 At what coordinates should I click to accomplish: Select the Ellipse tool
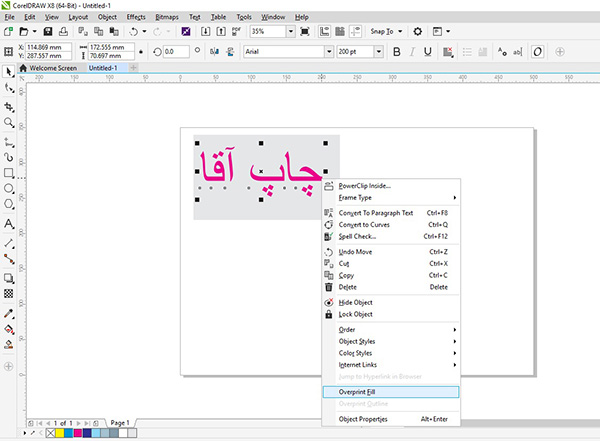[x=9, y=189]
